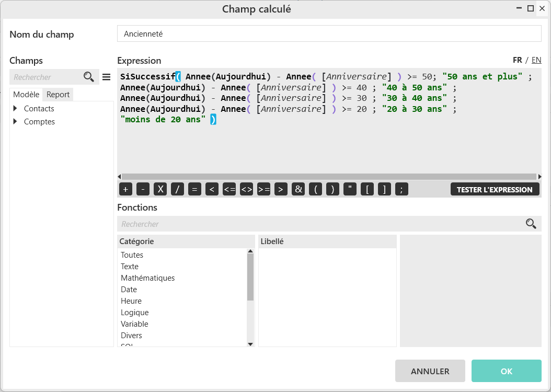Viewport: 551px width, 392px height.
Task: Add the not-equal <> operator
Action: click(246, 189)
